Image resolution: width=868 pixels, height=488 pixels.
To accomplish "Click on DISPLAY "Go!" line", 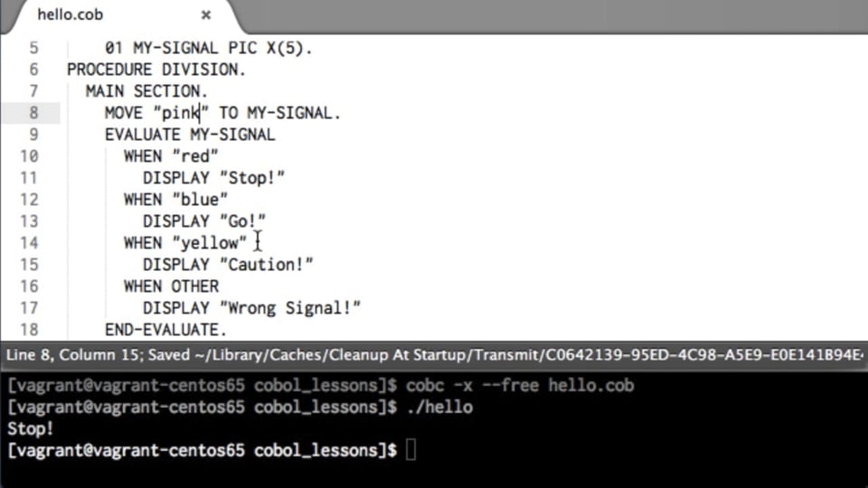I will point(203,221).
